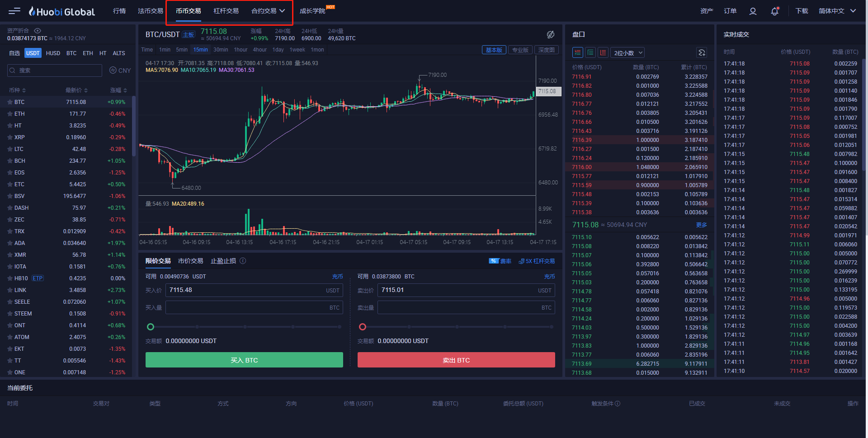
Task: Click the red 卖出 BTC button
Action: (456, 360)
